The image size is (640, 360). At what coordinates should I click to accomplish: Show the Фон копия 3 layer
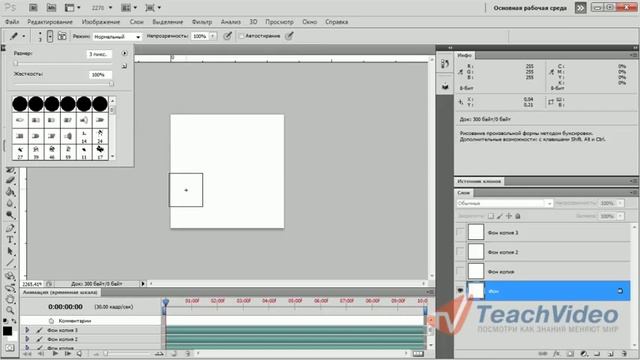click(x=460, y=232)
